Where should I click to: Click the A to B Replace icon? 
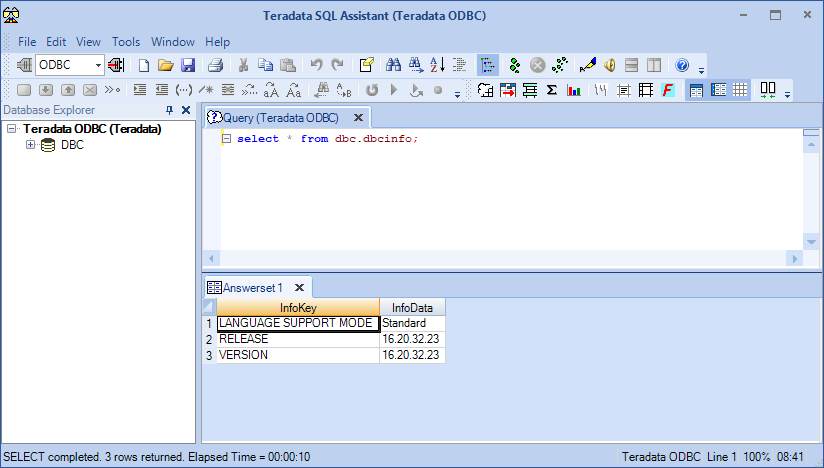click(x=344, y=90)
